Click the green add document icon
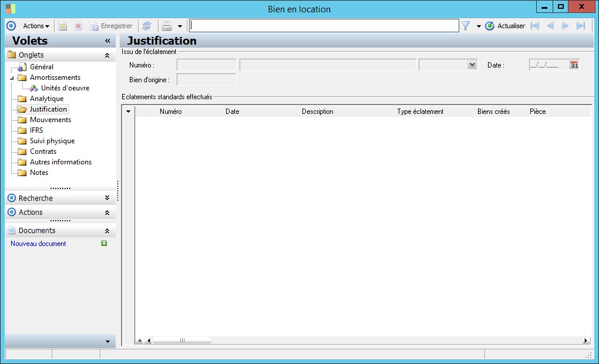Image resolution: width=599 pixels, height=364 pixels. click(x=104, y=243)
